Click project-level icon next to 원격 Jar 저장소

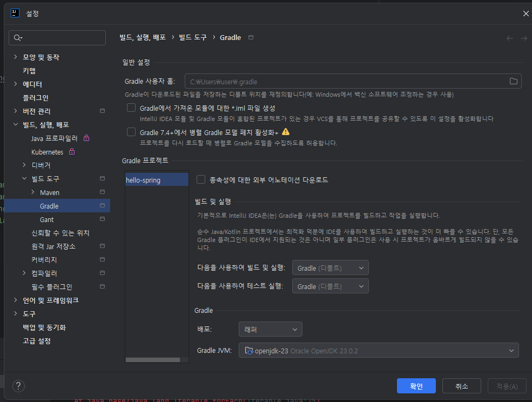click(102, 246)
